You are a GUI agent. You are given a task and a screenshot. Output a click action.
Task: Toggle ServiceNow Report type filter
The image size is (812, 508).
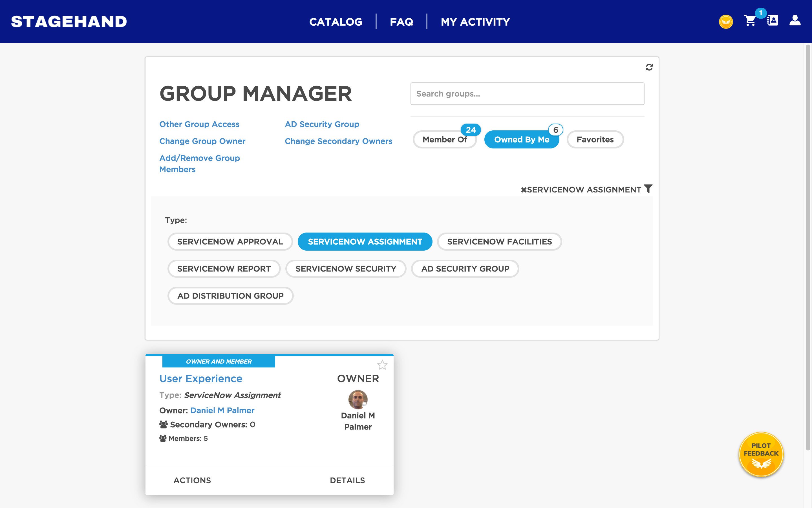coord(224,269)
